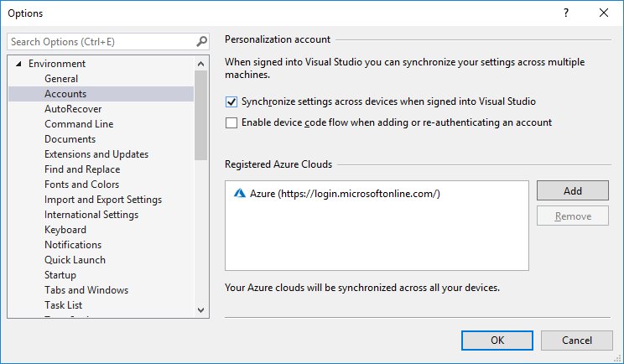
Task: Open Extensions and Updates settings
Action: (x=96, y=154)
